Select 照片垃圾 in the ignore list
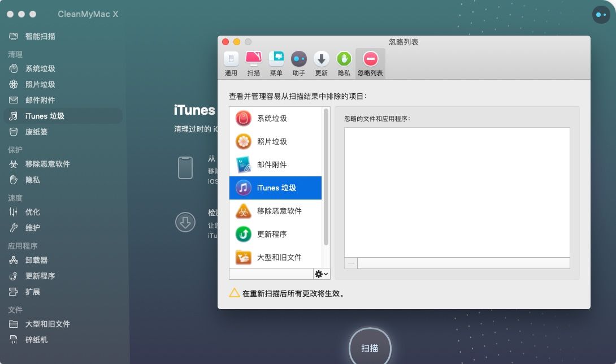Image resolution: width=616 pixels, height=364 pixels. [275, 141]
